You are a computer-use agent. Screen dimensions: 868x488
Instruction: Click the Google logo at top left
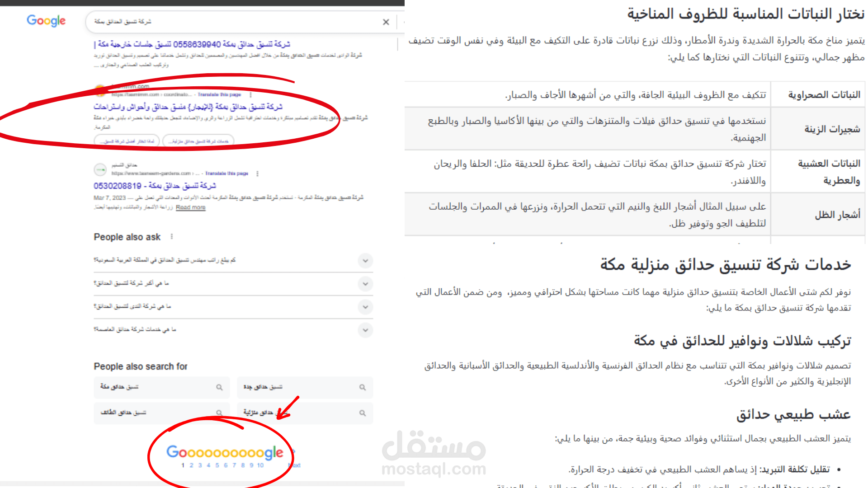46,21
